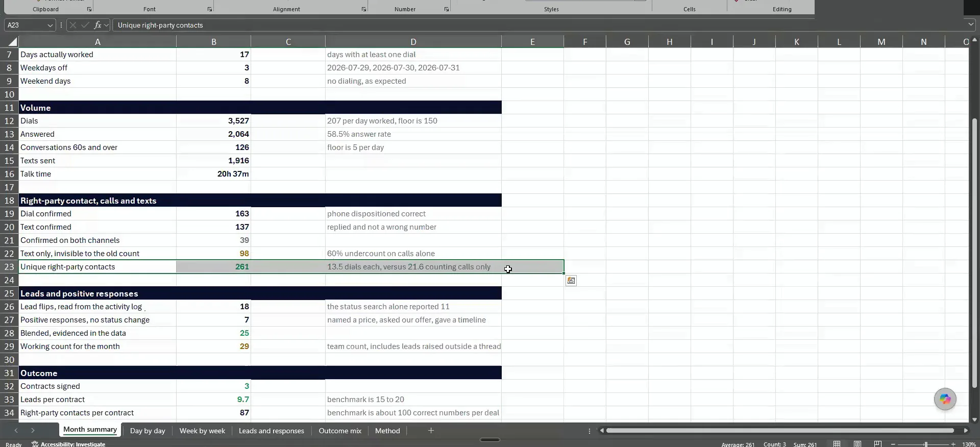Open the Clipboard dialog launcher
This screenshot has height=447, width=980.
point(89,9)
